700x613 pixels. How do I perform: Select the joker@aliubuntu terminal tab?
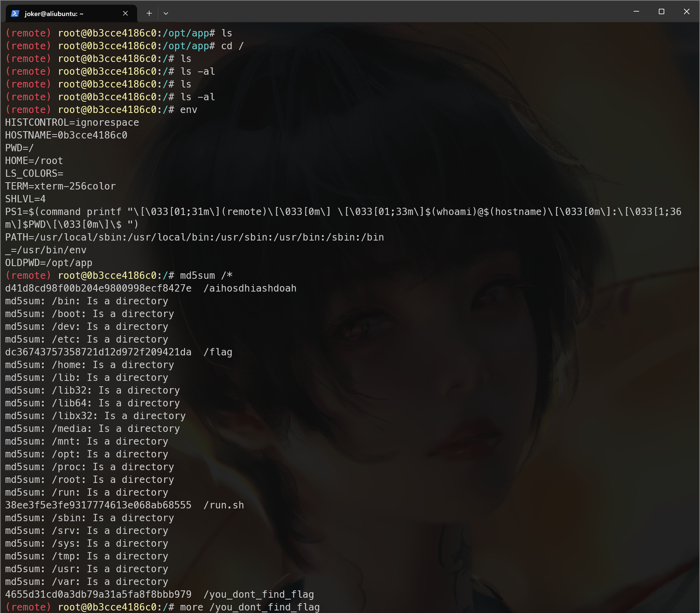(x=60, y=13)
